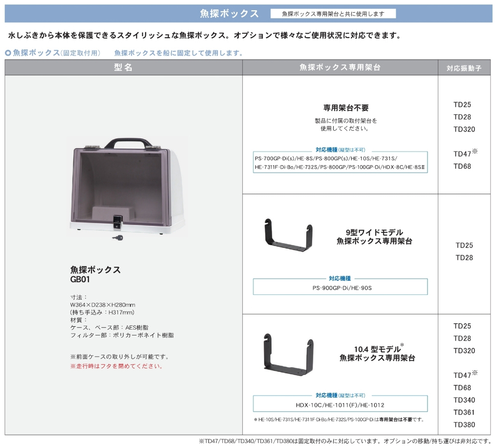The height and width of the screenshot is (448, 498).
Task: Click 対応機種(縦型は不可) above PS-700GP-Di(s) list
Action: click(340, 150)
